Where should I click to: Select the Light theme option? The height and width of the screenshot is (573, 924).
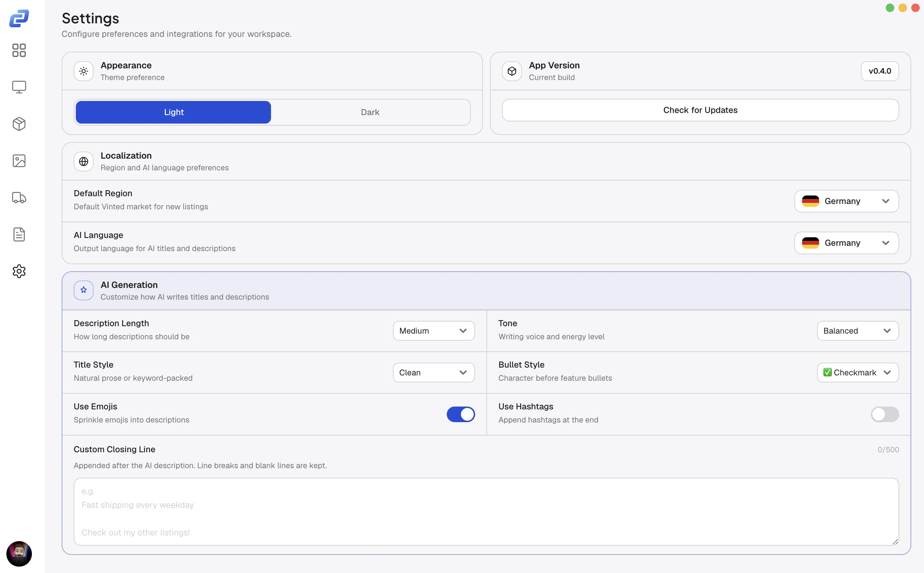coord(173,112)
